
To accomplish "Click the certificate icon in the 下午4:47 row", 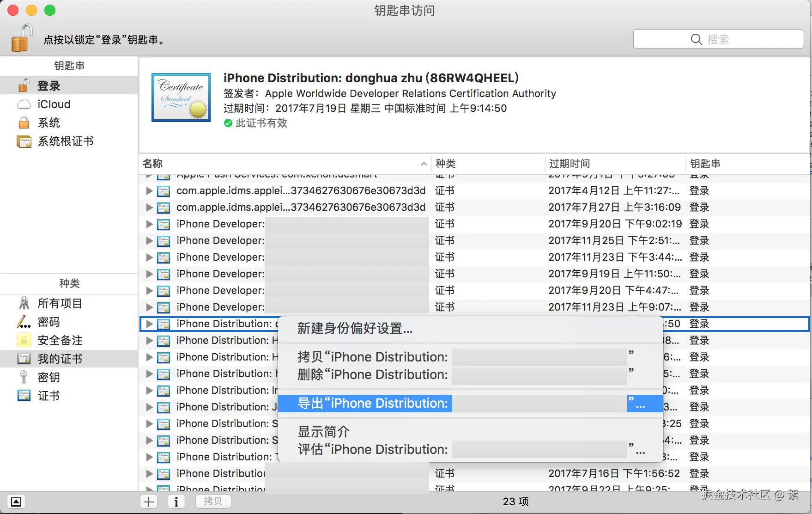I will point(164,291).
